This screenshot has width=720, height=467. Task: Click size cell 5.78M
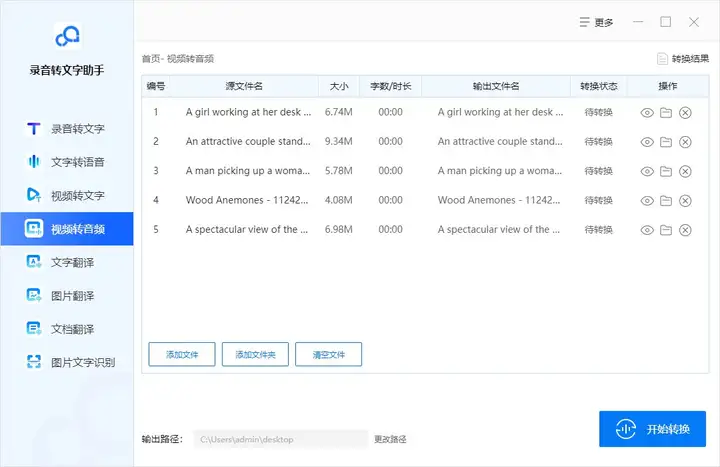[338, 171]
